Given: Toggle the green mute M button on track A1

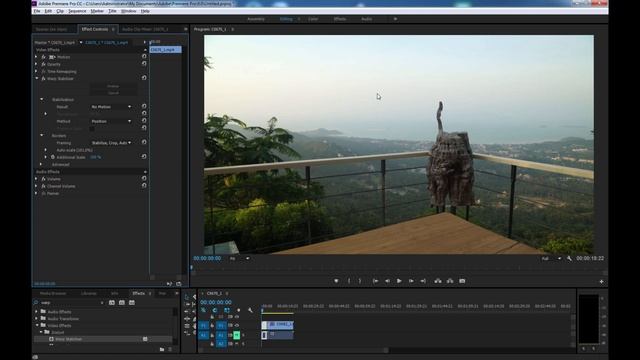Looking at the screenshot, I should pos(236,335).
